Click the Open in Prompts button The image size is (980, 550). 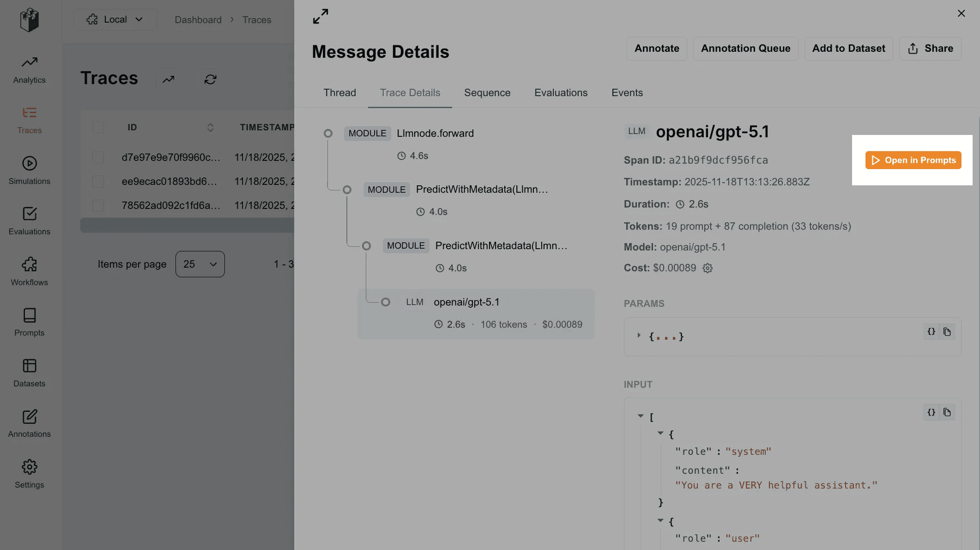point(913,160)
